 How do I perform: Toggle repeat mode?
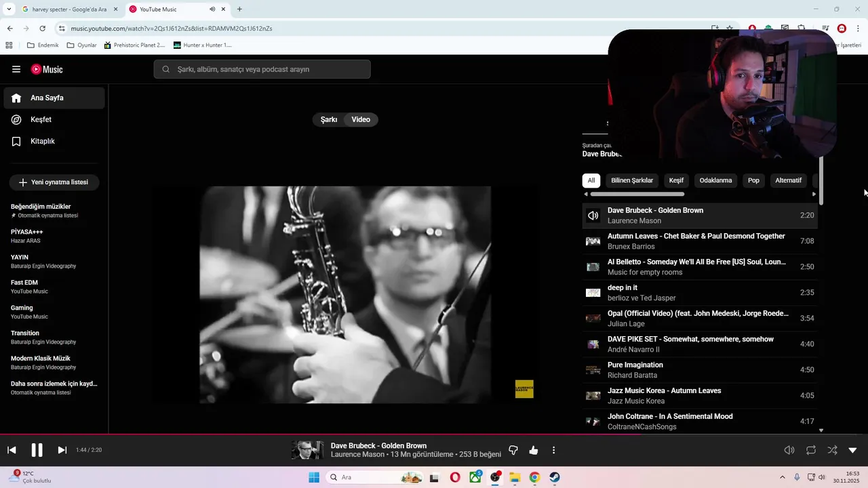point(811,450)
